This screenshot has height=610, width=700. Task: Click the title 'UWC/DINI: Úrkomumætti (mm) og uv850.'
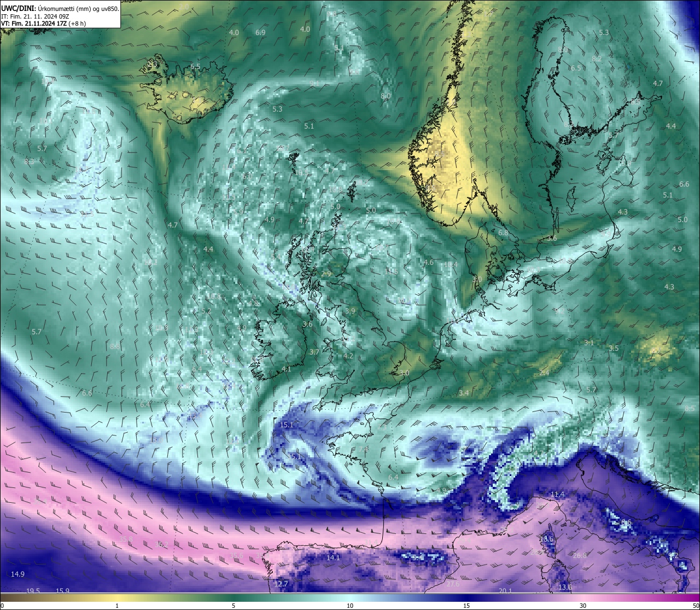60,9
